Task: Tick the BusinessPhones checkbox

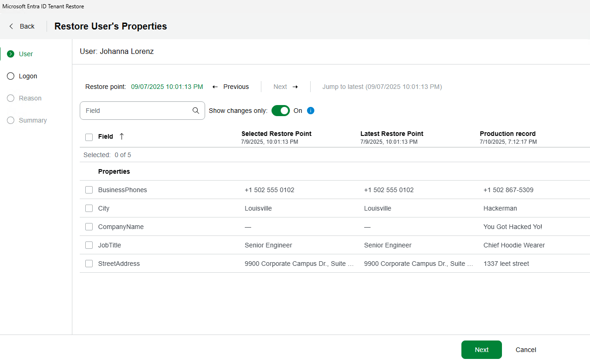Action: pyautogui.click(x=89, y=190)
